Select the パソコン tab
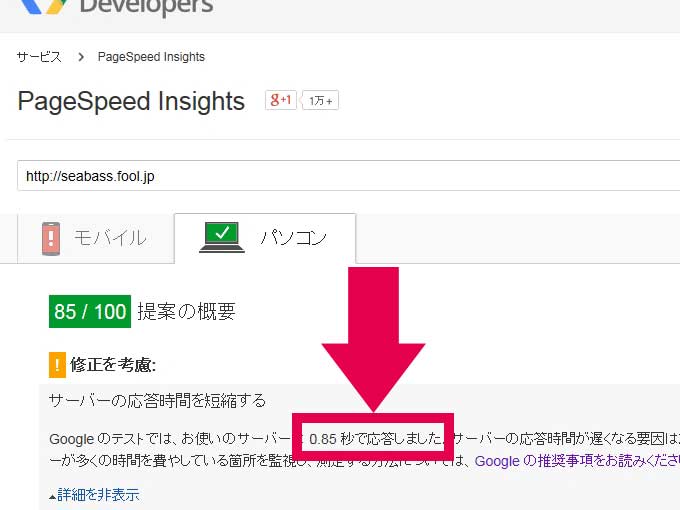 265,238
